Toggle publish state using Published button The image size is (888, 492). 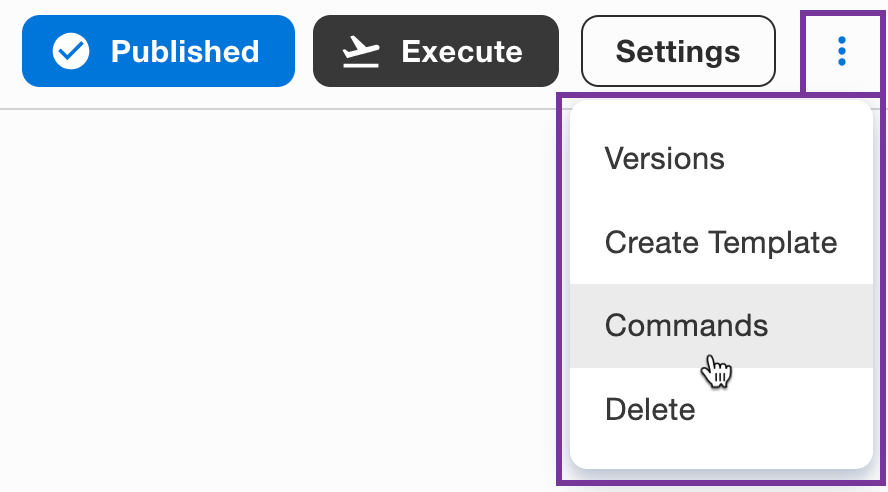click(x=158, y=51)
